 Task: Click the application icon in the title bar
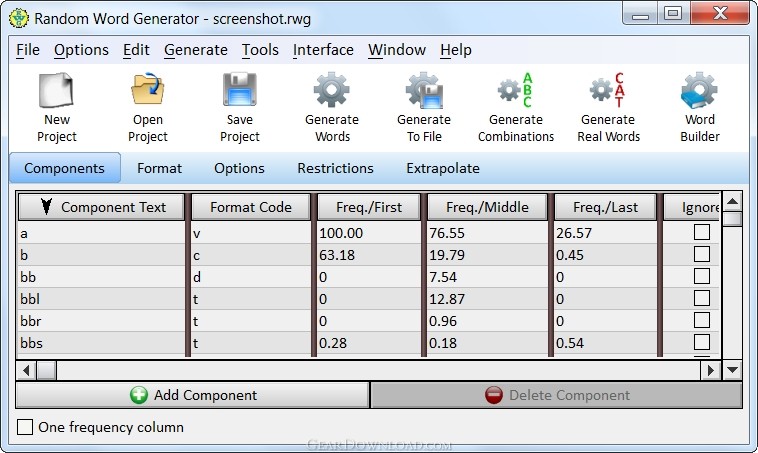pyautogui.click(x=19, y=18)
